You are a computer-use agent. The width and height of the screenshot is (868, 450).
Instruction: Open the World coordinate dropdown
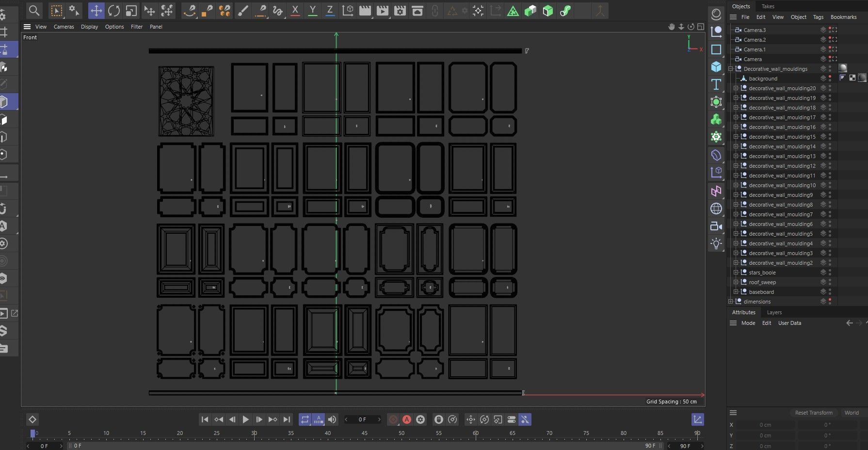point(852,413)
